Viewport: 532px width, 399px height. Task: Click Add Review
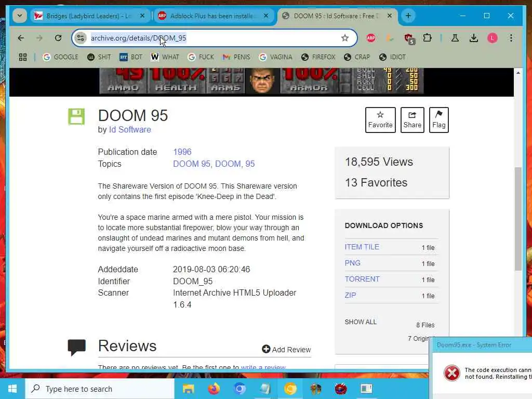[x=286, y=350]
